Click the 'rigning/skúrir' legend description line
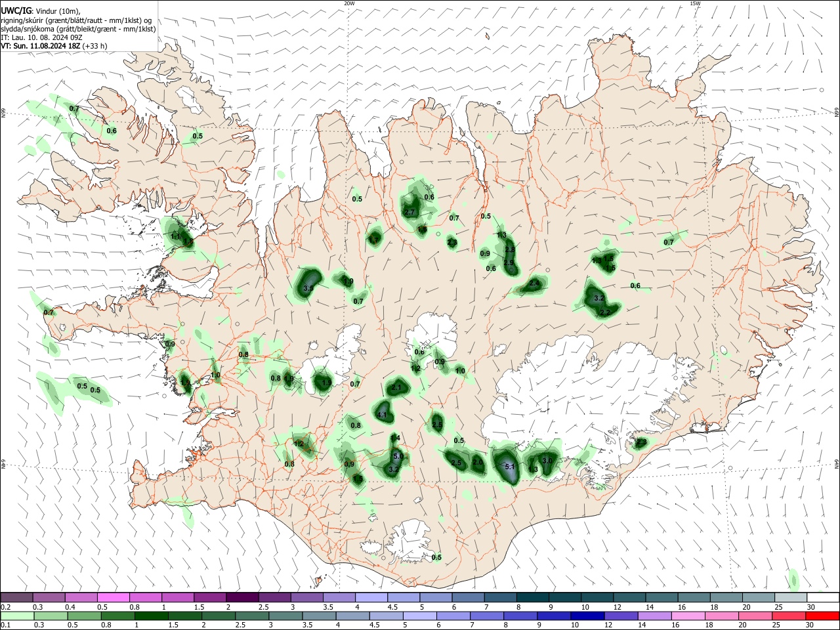840x630 pixels. (x=76, y=20)
